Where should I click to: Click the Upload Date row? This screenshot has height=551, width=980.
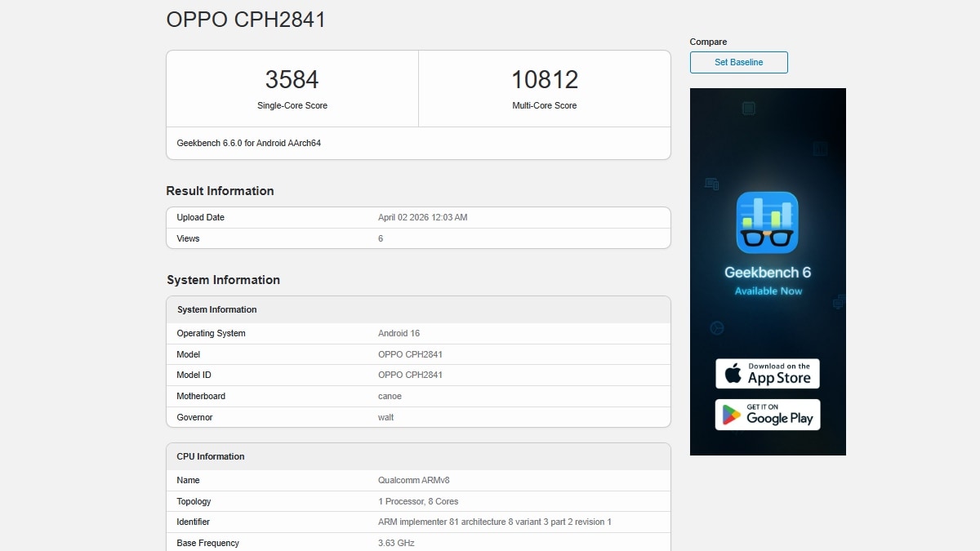[418, 217]
